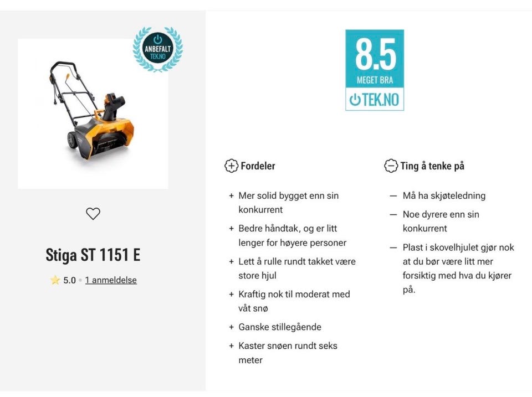
Task: Click the Fordeler heading
Action: pyautogui.click(x=258, y=166)
